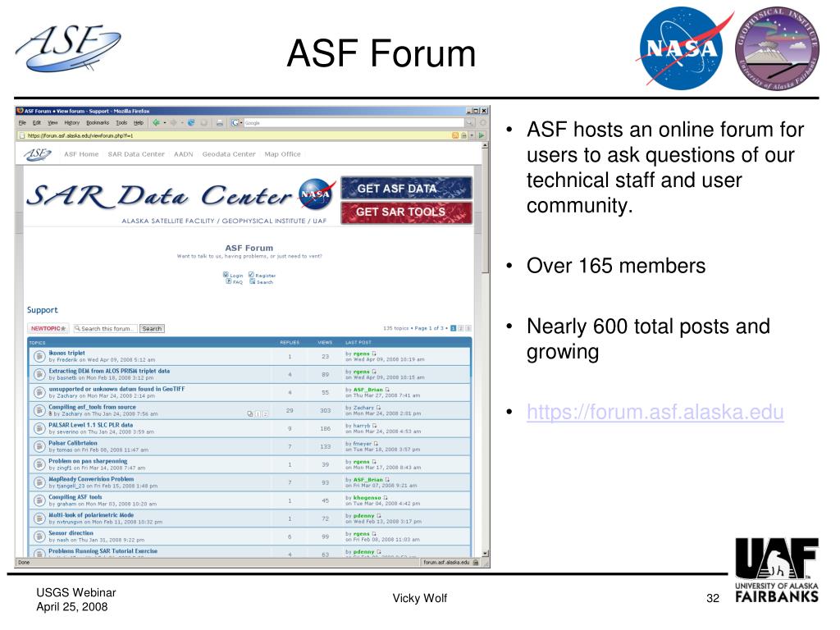The image size is (840, 630).
Task: Click the large NASA logo on the slide
Action: 685,48
